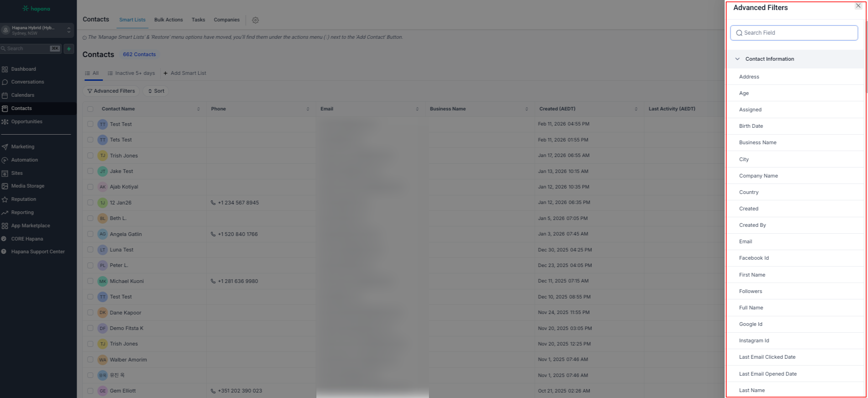
Task: Click the Advanced Filters button
Action: 111,91
